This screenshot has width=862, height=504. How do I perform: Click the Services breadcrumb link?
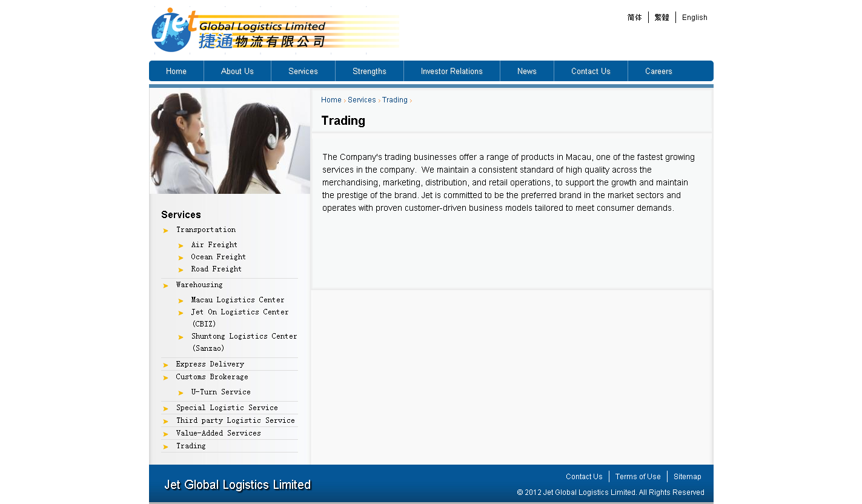(362, 100)
